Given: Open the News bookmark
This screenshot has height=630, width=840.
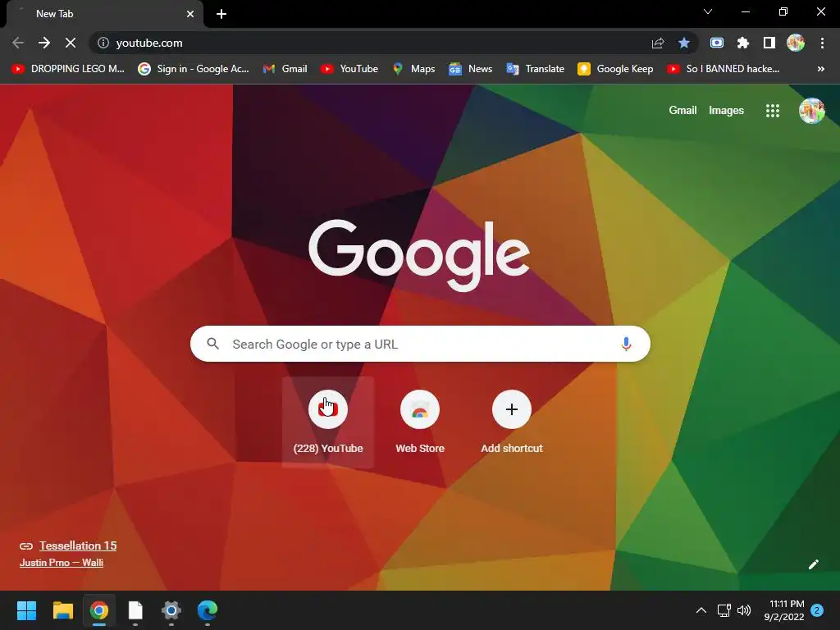Looking at the screenshot, I should tap(470, 69).
